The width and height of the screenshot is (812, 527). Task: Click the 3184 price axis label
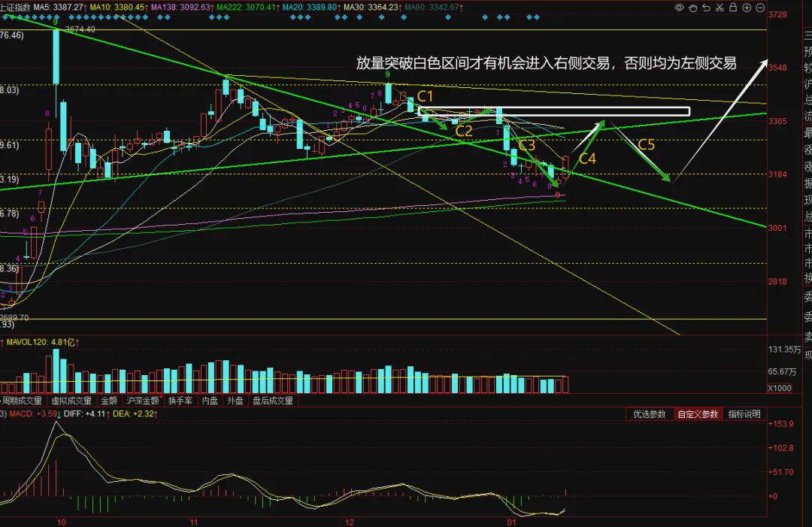pos(777,174)
